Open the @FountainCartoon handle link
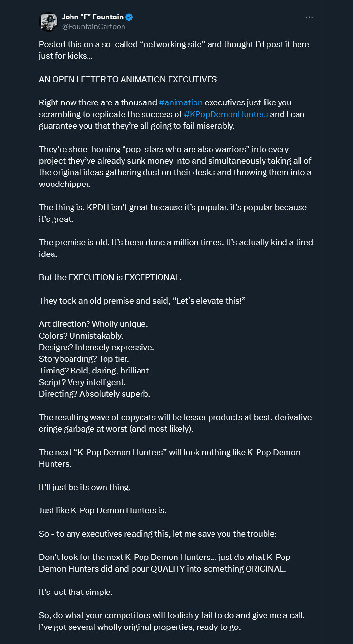The image size is (353, 644). tap(93, 27)
